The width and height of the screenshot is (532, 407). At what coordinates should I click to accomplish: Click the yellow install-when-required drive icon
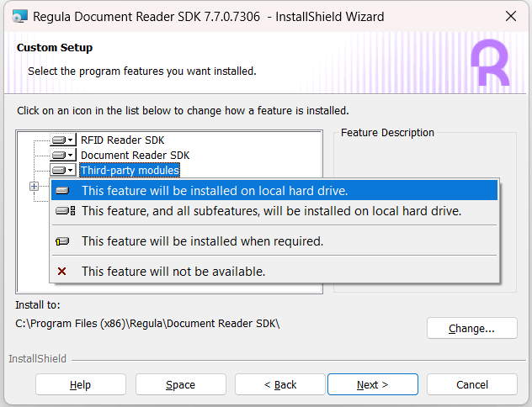tap(62, 241)
